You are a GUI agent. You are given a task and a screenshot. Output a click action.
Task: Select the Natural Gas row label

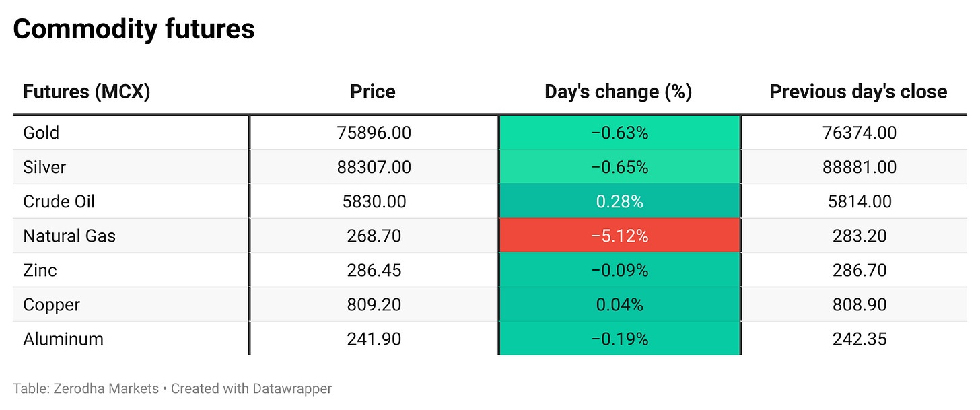click(x=69, y=236)
